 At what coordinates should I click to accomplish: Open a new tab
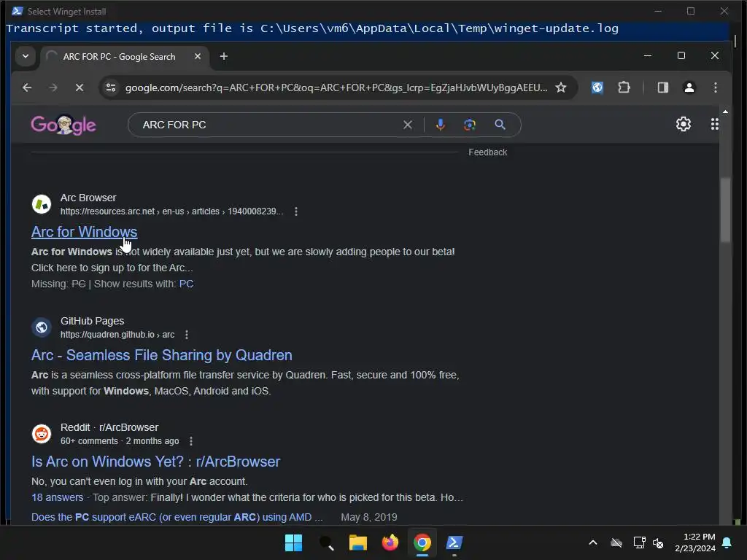(x=223, y=56)
